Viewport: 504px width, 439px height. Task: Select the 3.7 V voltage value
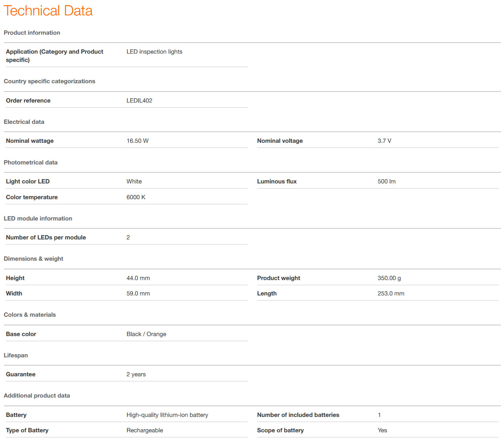(384, 141)
